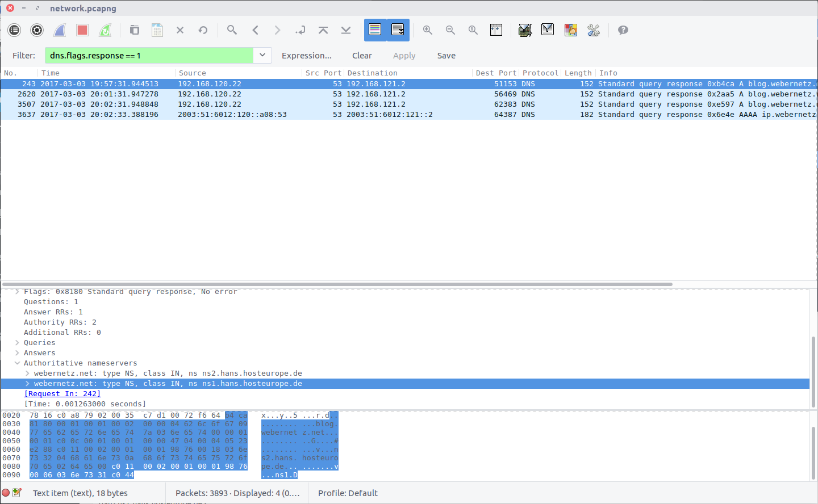The width and height of the screenshot is (818, 504).
Task: Toggle auto-scroll in live capture
Action: (x=398, y=30)
